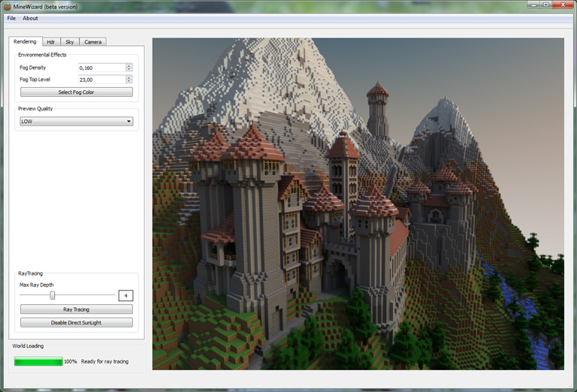
Task: Open the Preview Quality dropdown
Action: click(x=77, y=122)
